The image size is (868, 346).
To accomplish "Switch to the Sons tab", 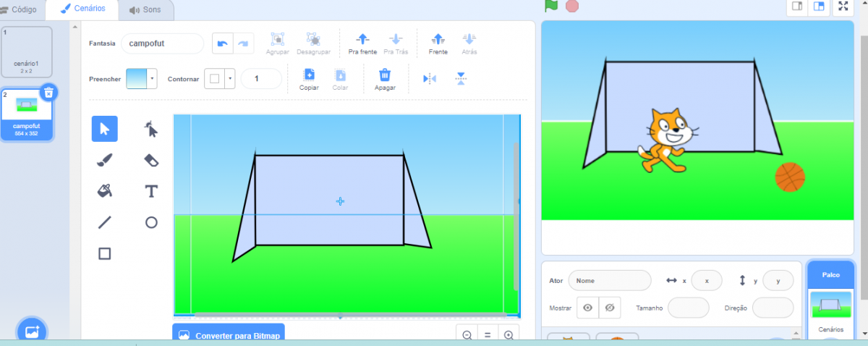I will pos(145,9).
